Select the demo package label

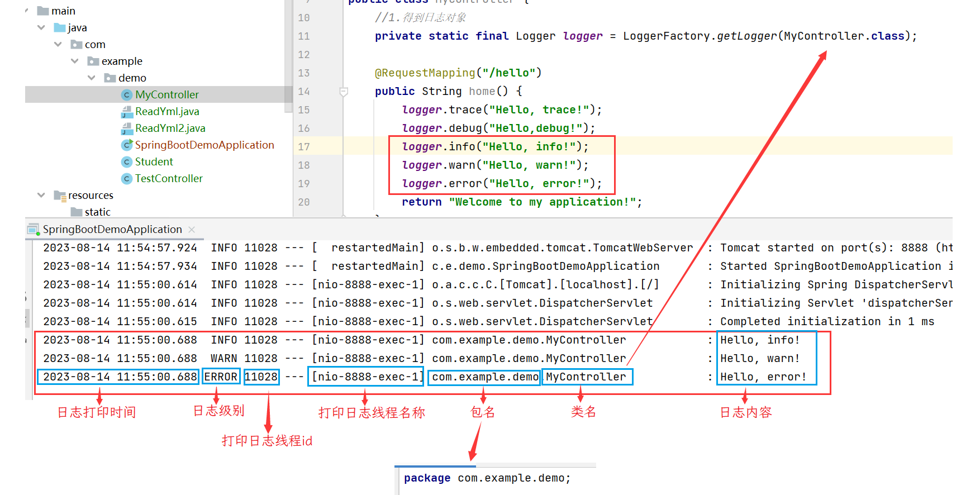click(132, 78)
